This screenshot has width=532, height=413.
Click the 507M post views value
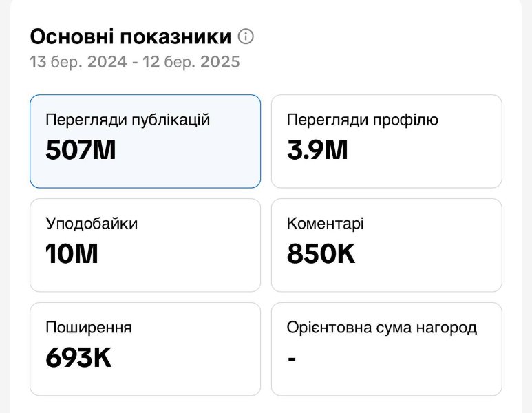[81, 150]
